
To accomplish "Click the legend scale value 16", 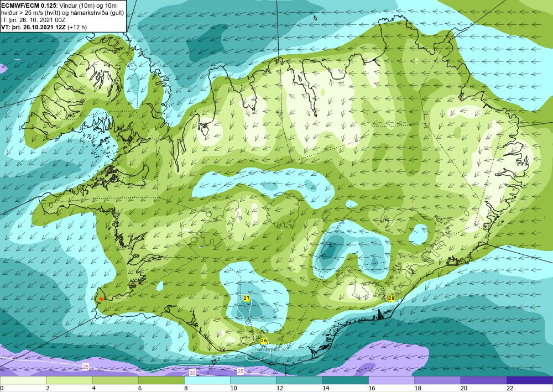I will pos(372,389).
